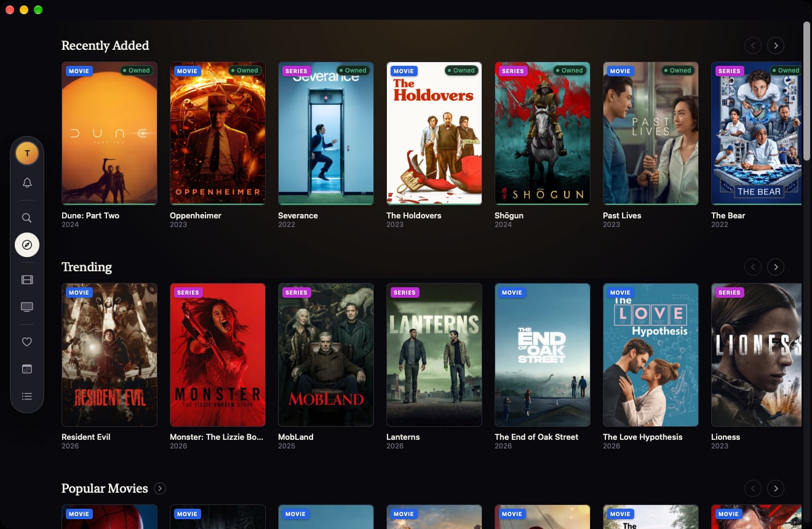Advance Popular Movies row right arrow
812x529 pixels.
(776, 488)
